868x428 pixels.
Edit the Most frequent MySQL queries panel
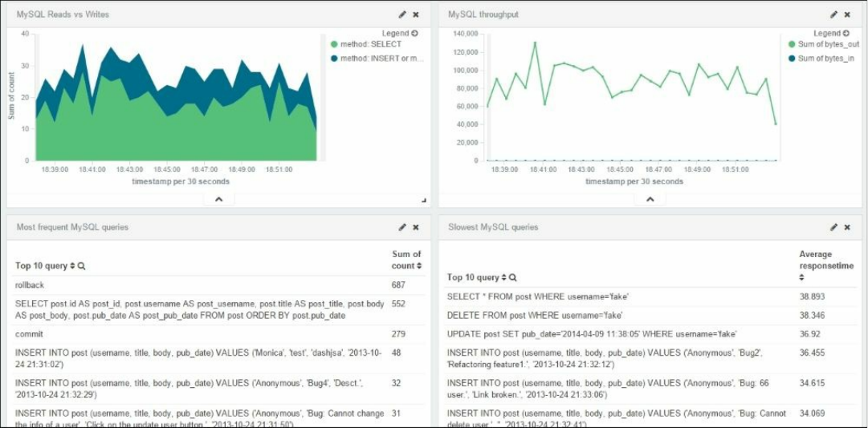(402, 227)
